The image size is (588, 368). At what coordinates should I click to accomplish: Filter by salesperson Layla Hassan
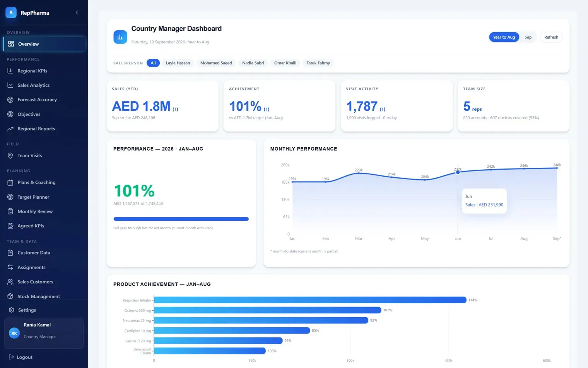[x=178, y=63]
